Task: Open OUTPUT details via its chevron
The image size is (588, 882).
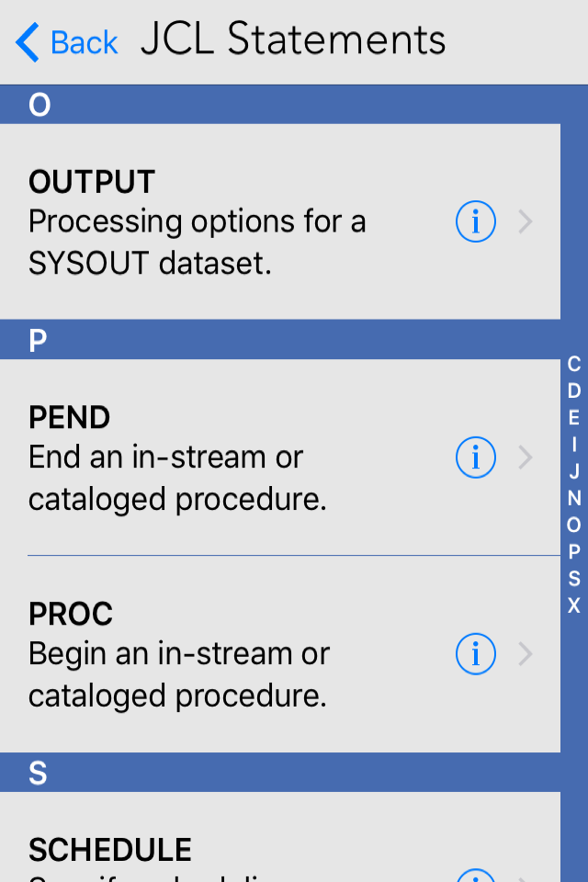Action: [526, 221]
